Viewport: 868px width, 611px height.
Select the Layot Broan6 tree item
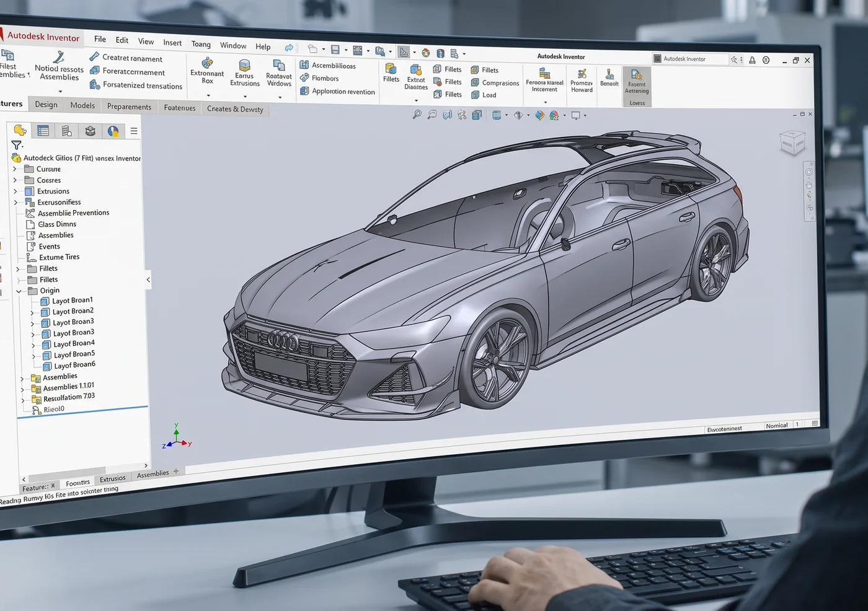coord(69,366)
